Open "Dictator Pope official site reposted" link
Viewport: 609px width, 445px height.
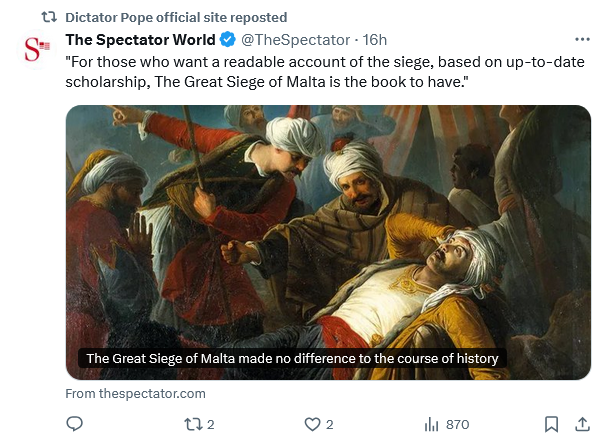(x=175, y=17)
